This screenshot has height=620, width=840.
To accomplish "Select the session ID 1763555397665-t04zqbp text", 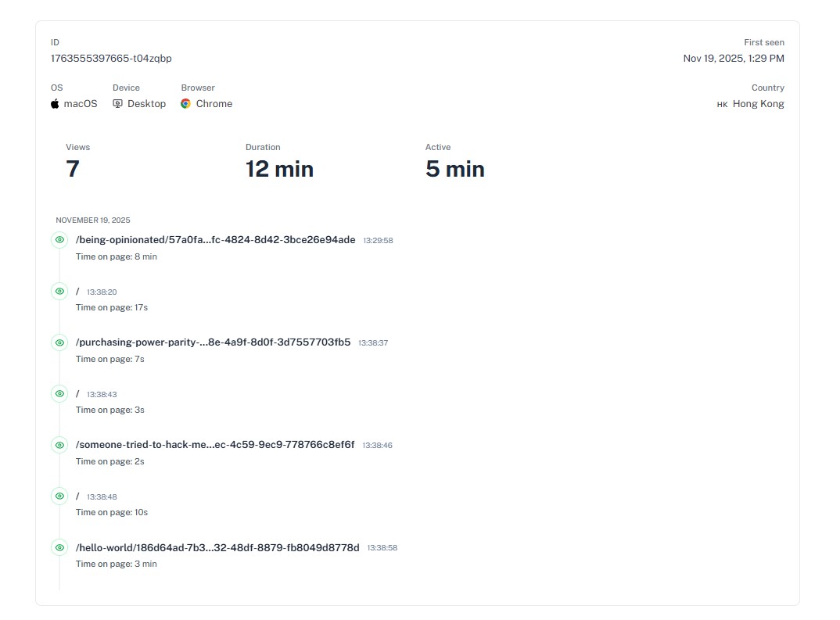I will click(x=111, y=59).
